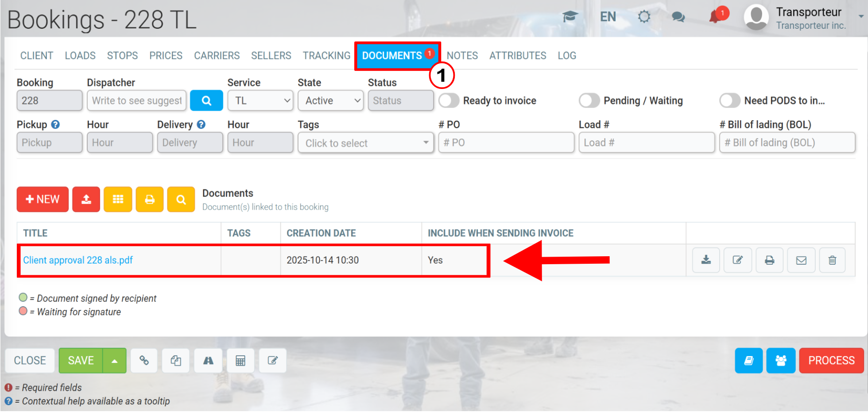Click the Pickup Hour field
Image resolution: width=868 pixels, height=412 pixels.
(120, 142)
